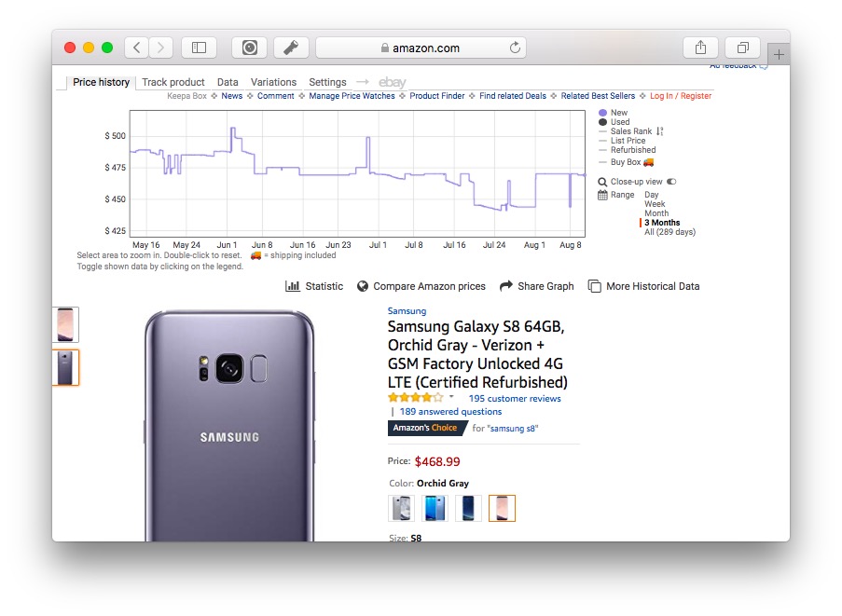Set graph range to All (289 days)
The width and height of the screenshot is (842, 616).
coord(669,232)
